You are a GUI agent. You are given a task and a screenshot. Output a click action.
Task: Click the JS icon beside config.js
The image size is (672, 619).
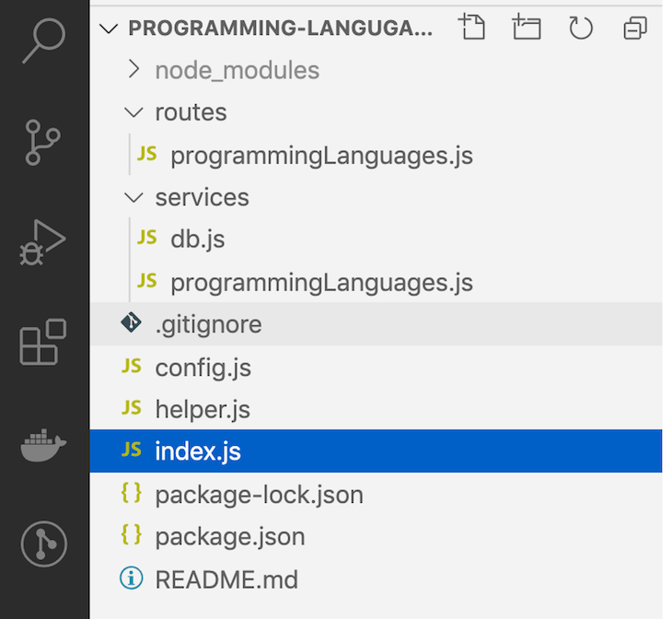click(131, 366)
